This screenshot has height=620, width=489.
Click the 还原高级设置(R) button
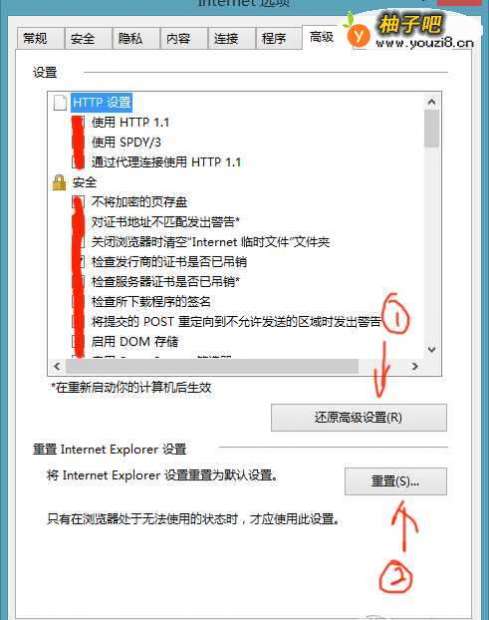pyautogui.click(x=359, y=418)
